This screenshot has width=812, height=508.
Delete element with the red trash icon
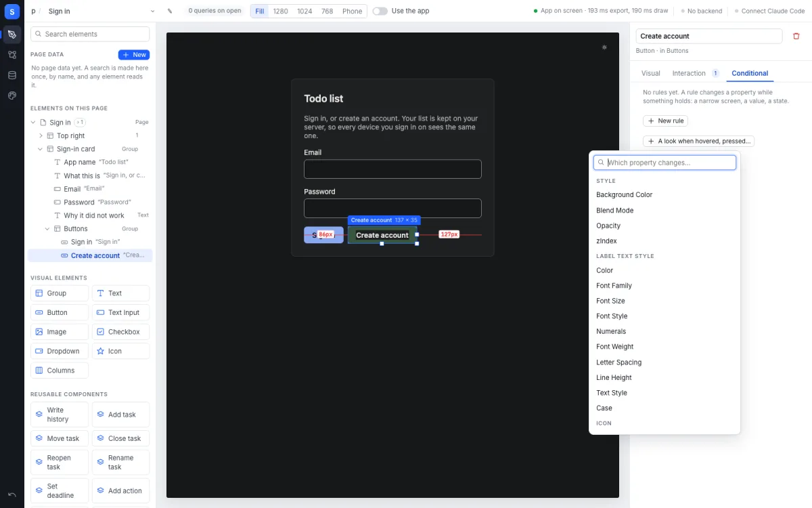point(796,36)
